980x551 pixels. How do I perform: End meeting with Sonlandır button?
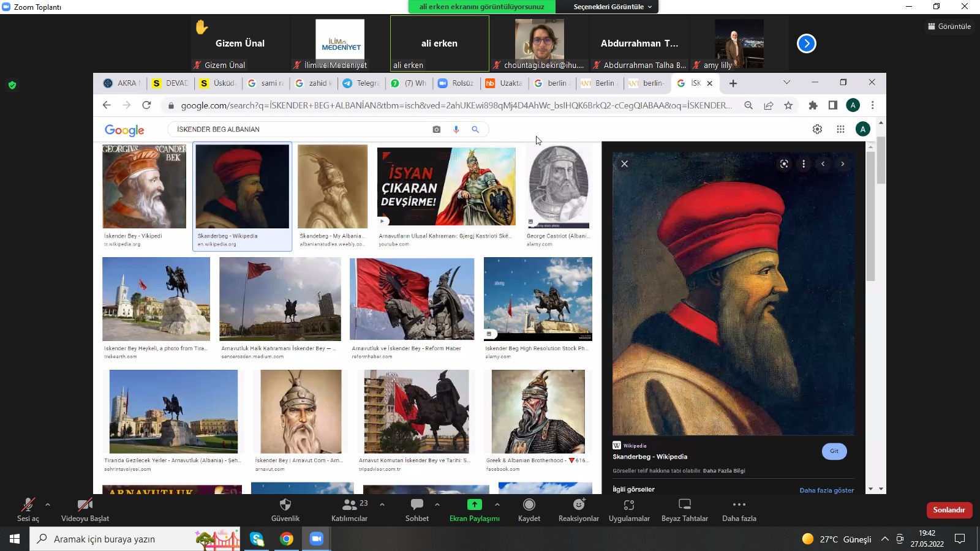coord(949,510)
